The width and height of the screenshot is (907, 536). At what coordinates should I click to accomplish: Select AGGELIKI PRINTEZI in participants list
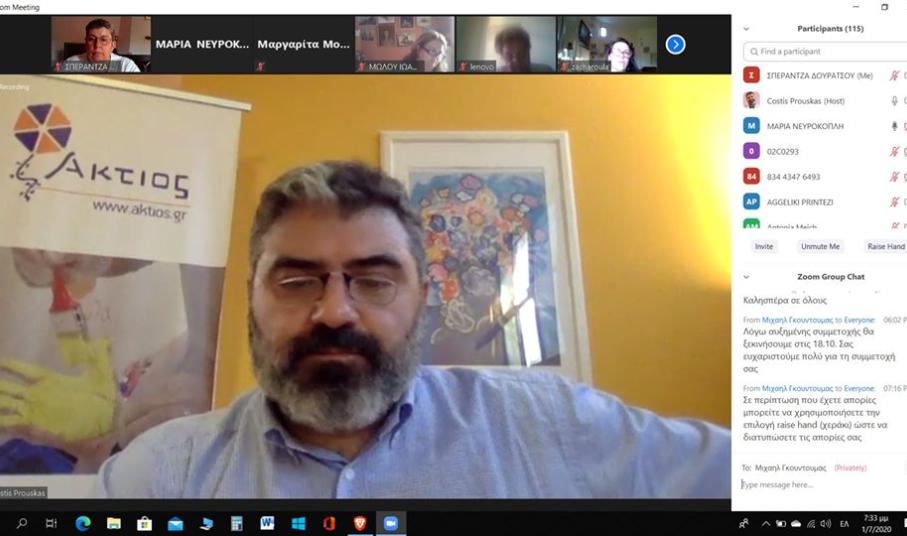pyautogui.click(x=799, y=201)
